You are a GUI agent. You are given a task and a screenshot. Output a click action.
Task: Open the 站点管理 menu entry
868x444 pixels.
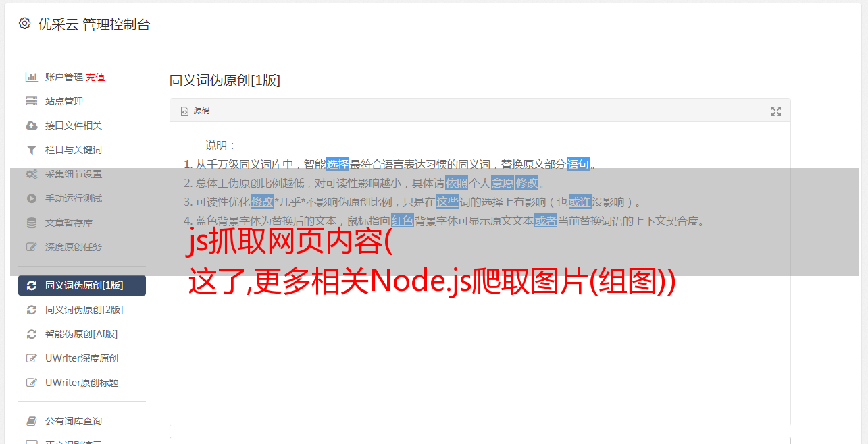(x=64, y=101)
